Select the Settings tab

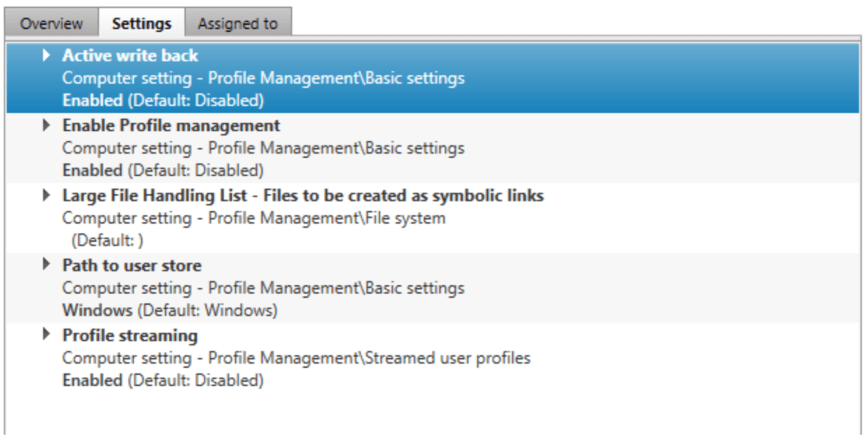141,23
